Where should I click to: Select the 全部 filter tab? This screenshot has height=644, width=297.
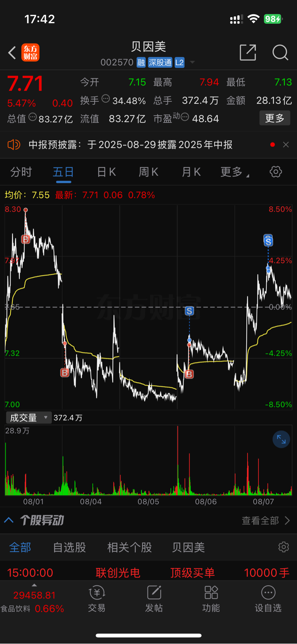20,547
